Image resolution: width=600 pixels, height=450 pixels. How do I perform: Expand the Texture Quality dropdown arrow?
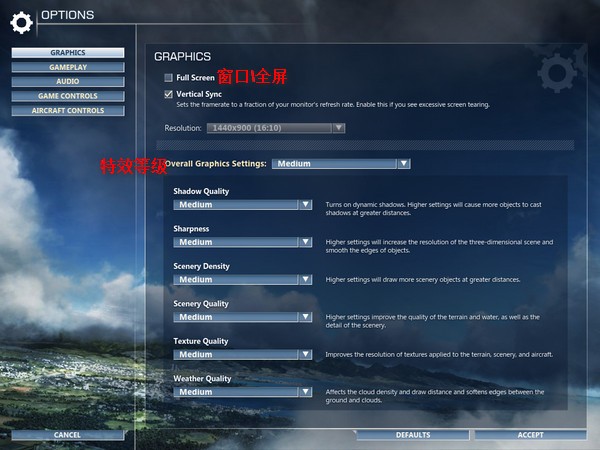point(306,355)
